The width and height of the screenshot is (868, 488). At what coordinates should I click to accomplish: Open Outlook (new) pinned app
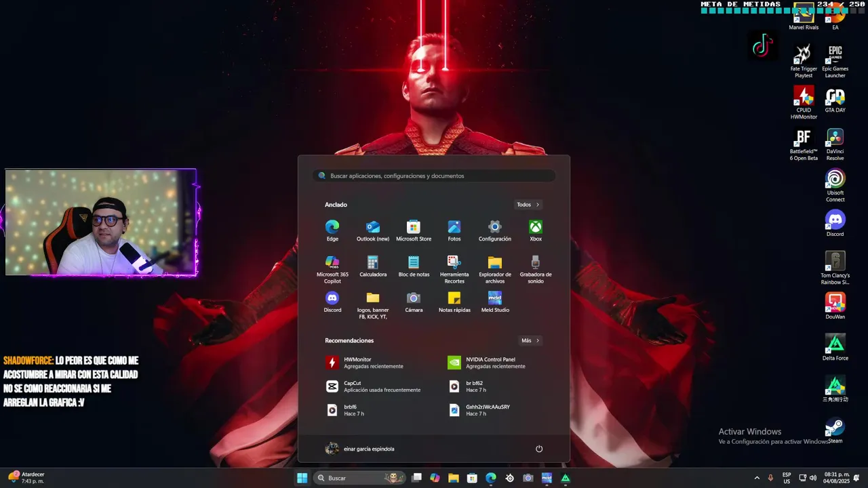(x=373, y=230)
